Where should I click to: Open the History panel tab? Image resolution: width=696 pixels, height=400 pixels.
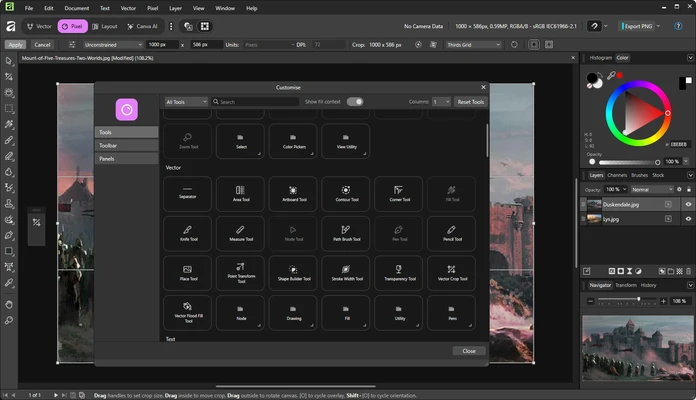[x=649, y=285]
